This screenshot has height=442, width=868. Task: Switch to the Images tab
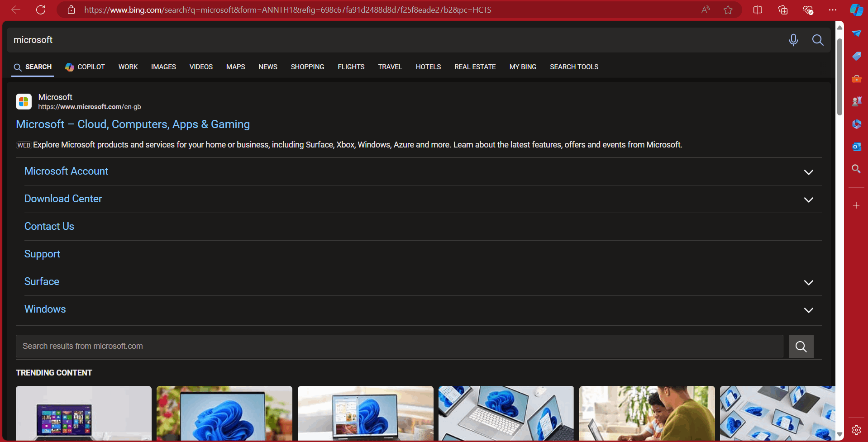click(163, 67)
